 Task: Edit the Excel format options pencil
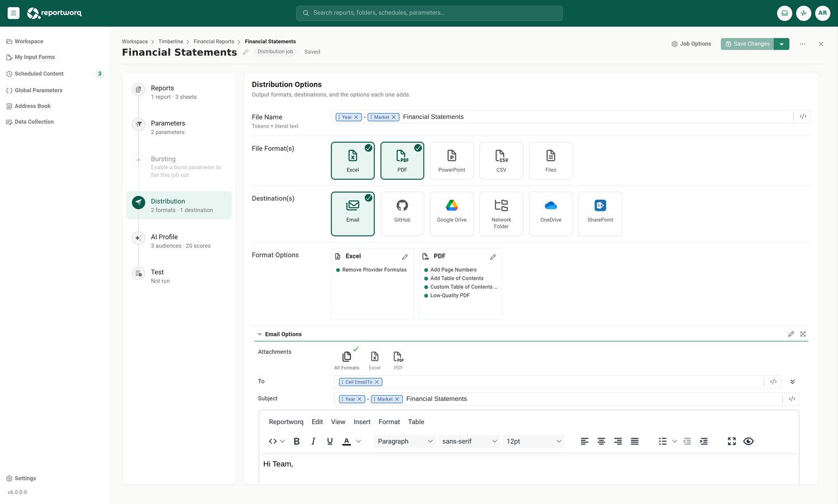[405, 257]
